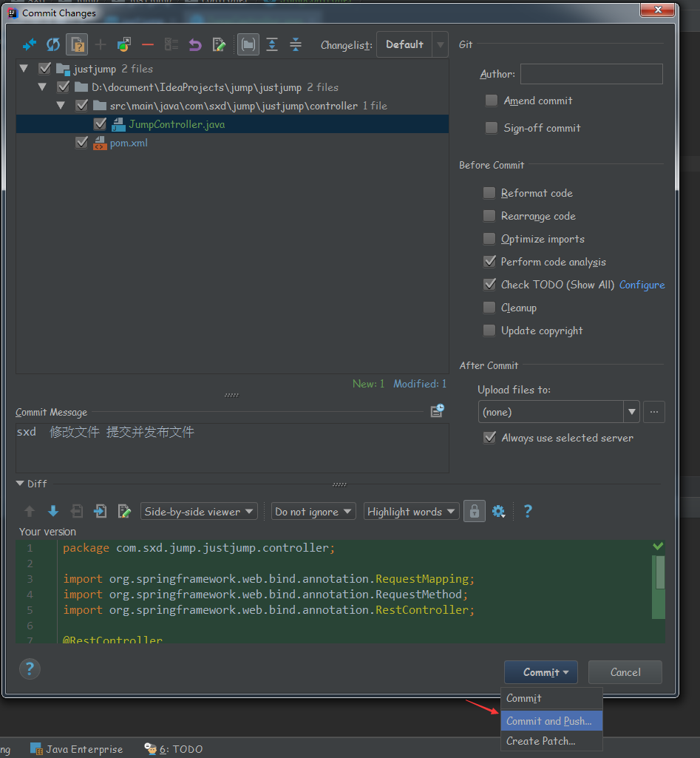Viewport: 700px width, 758px height.
Task: Click the dialog Help button at bottom left
Action: tap(30, 669)
